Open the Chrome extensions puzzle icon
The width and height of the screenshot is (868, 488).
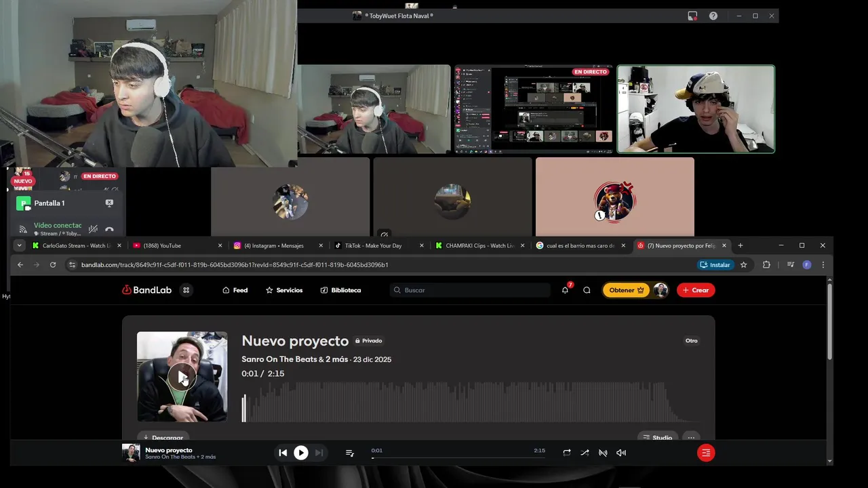(x=767, y=265)
